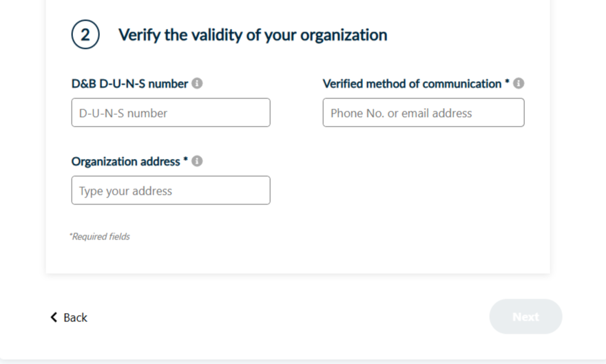
Task: Click the Verified method of communication label
Action: point(412,84)
